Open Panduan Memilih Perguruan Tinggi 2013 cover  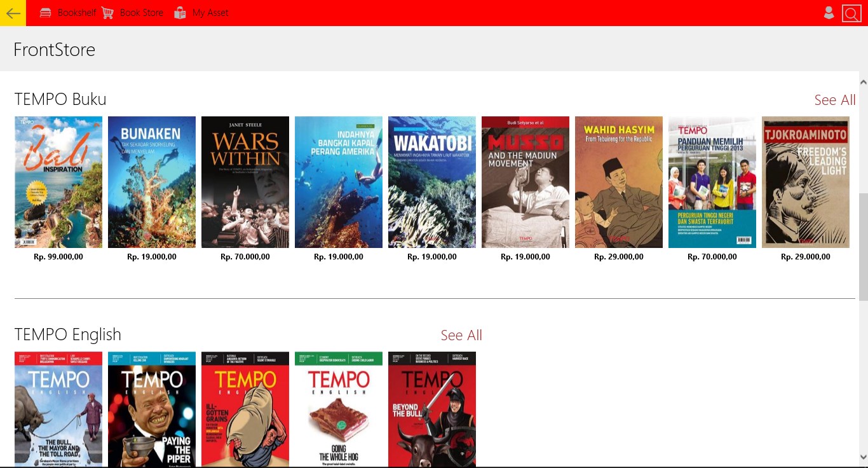pos(712,182)
